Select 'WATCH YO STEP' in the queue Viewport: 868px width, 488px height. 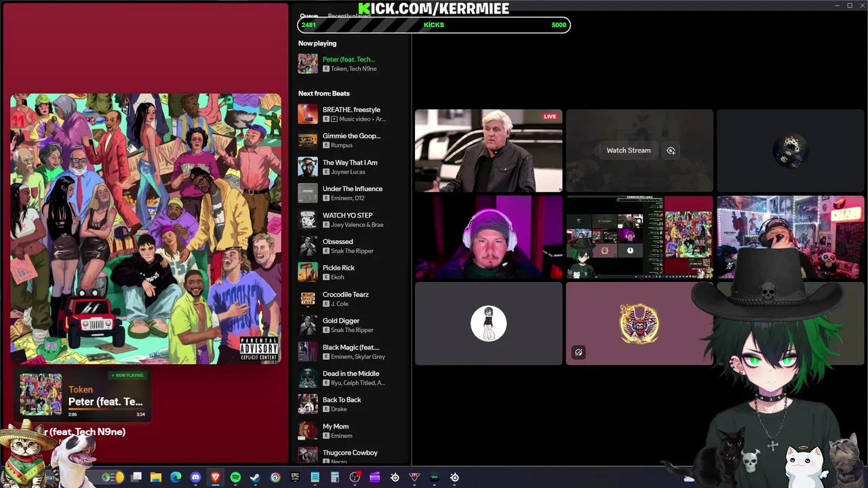tap(347, 216)
